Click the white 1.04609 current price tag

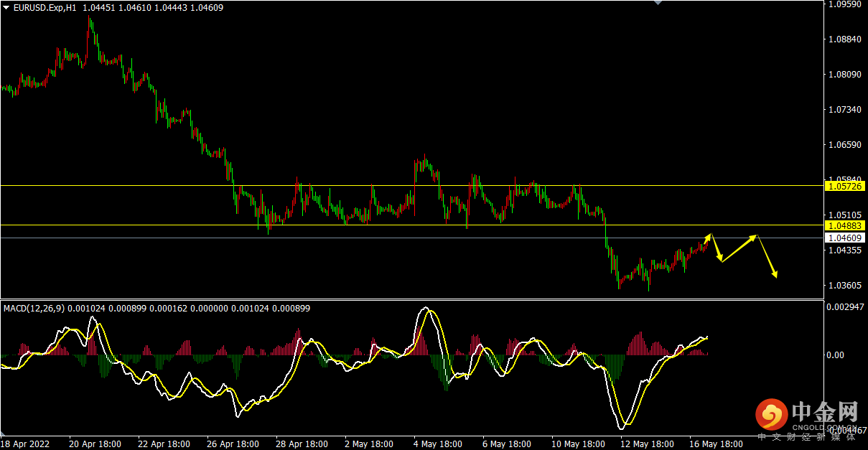pyautogui.click(x=845, y=238)
